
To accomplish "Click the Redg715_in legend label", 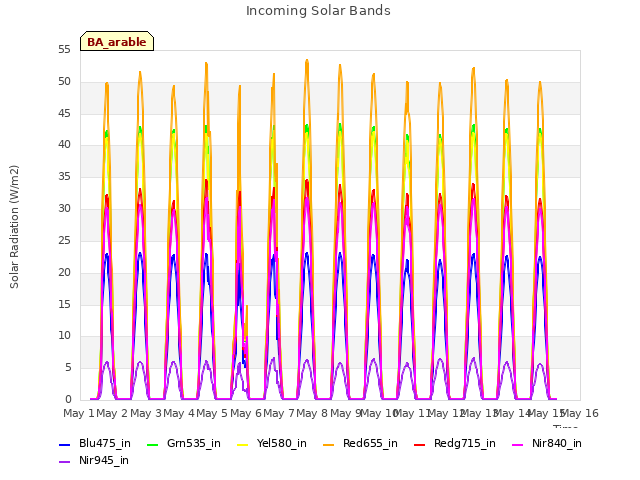I will (465, 443).
